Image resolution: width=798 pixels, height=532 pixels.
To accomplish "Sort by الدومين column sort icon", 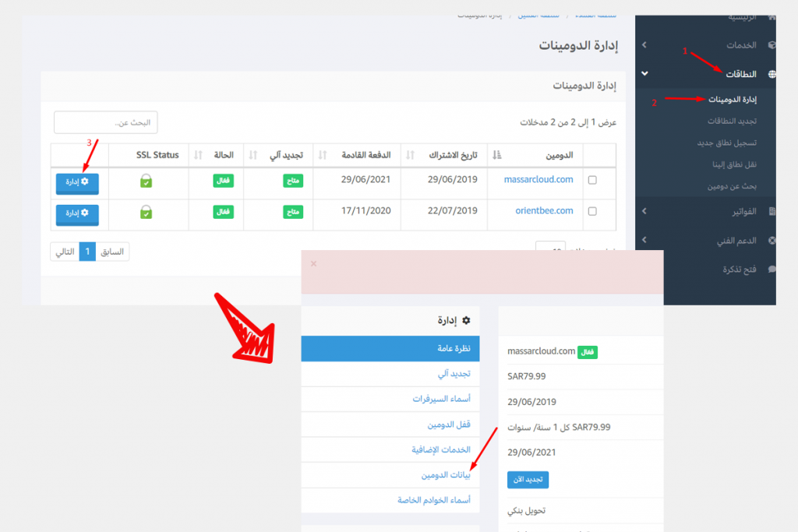I will pyautogui.click(x=496, y=155).
